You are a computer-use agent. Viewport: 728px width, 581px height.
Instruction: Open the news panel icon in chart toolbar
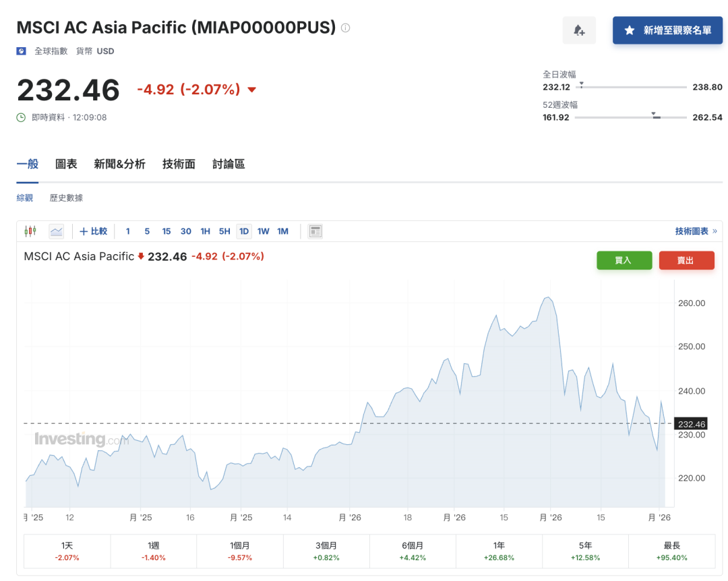(x=315, y=231)
